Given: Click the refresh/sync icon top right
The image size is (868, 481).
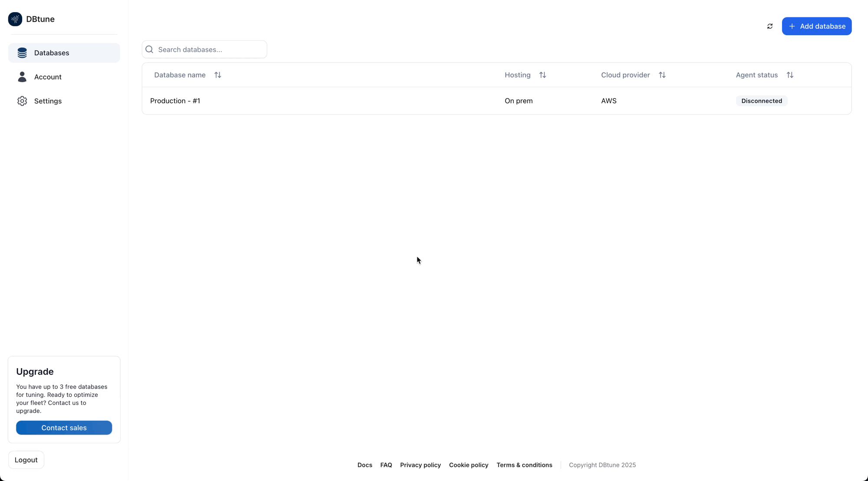Looking at the screenshot, I should pyautogui.click(x=770, y=26).
